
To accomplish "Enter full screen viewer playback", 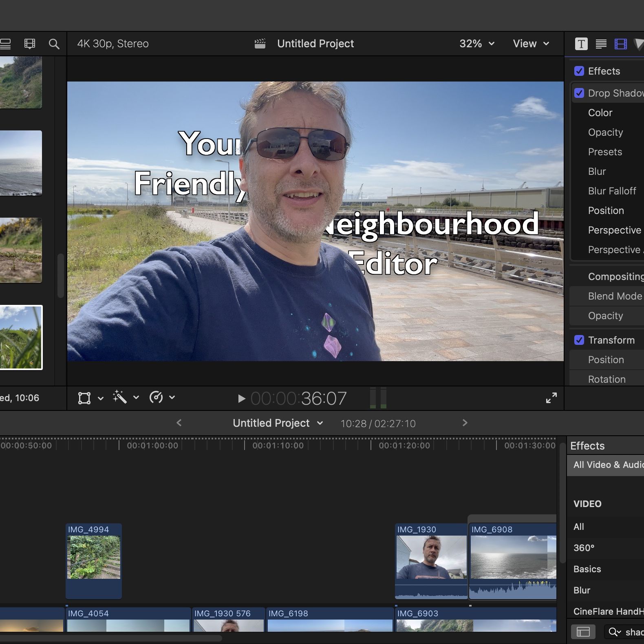I will [551, 398].
